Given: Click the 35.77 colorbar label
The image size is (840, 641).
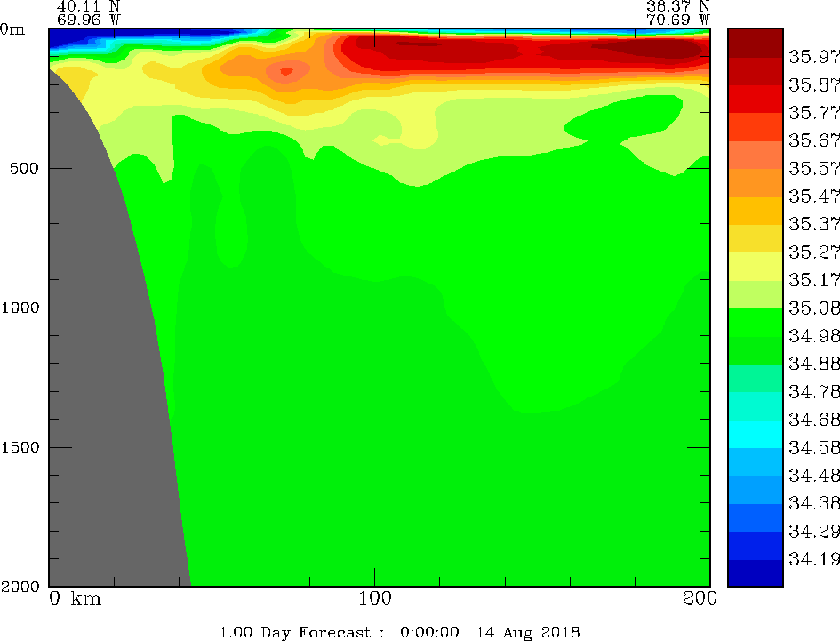Looking at the screenshot, I should coord(813,113).
